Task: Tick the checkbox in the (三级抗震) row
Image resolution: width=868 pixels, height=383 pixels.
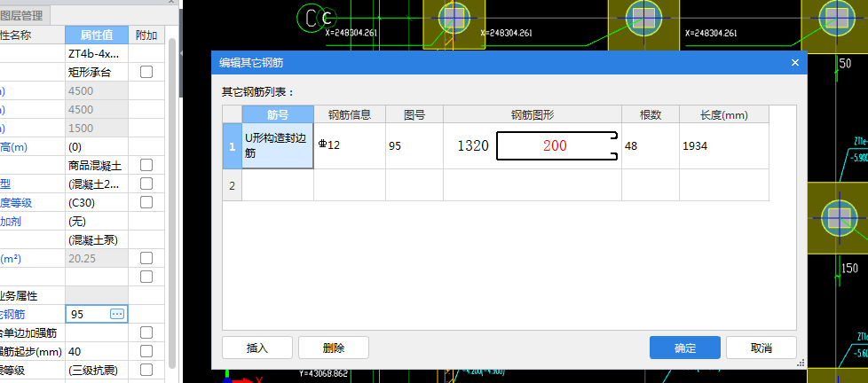Action: point(146,370)
